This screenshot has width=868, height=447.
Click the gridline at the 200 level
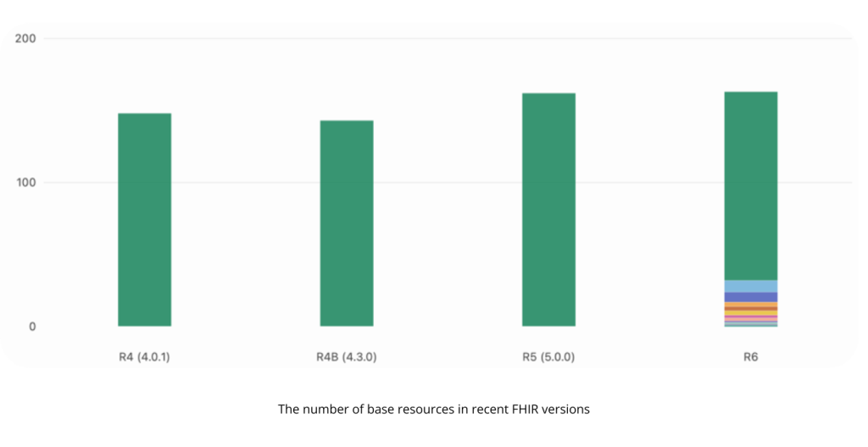(448, 38)
